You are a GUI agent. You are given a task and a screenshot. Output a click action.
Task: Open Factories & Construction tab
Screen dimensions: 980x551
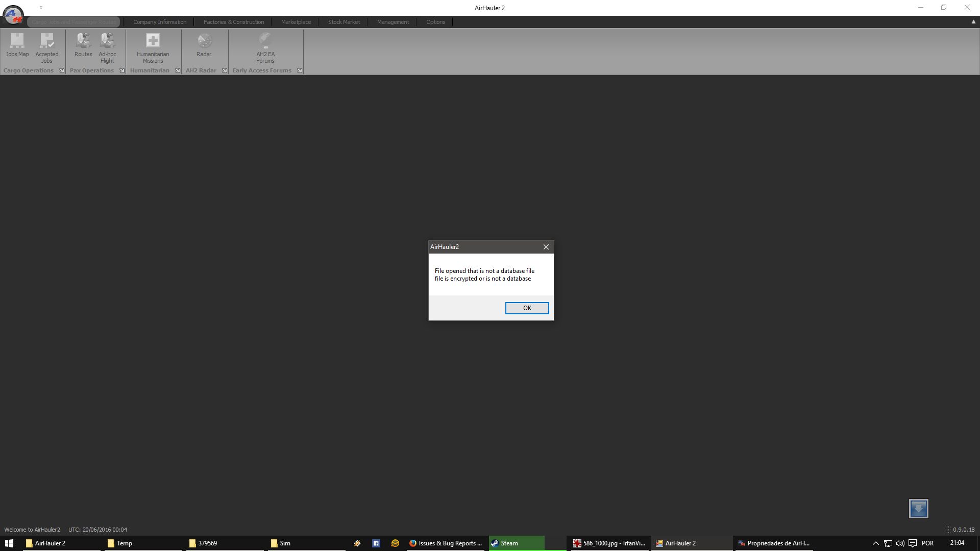tap(234, 22)
